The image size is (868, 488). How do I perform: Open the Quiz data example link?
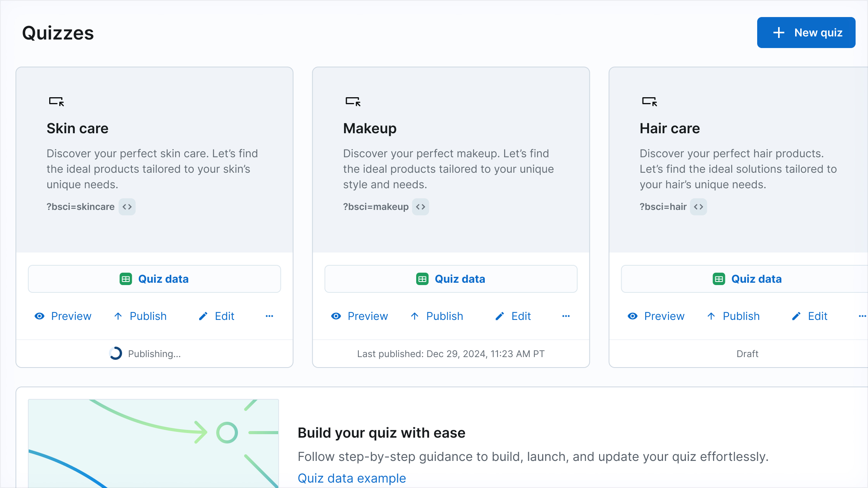(x=351, y=478)
